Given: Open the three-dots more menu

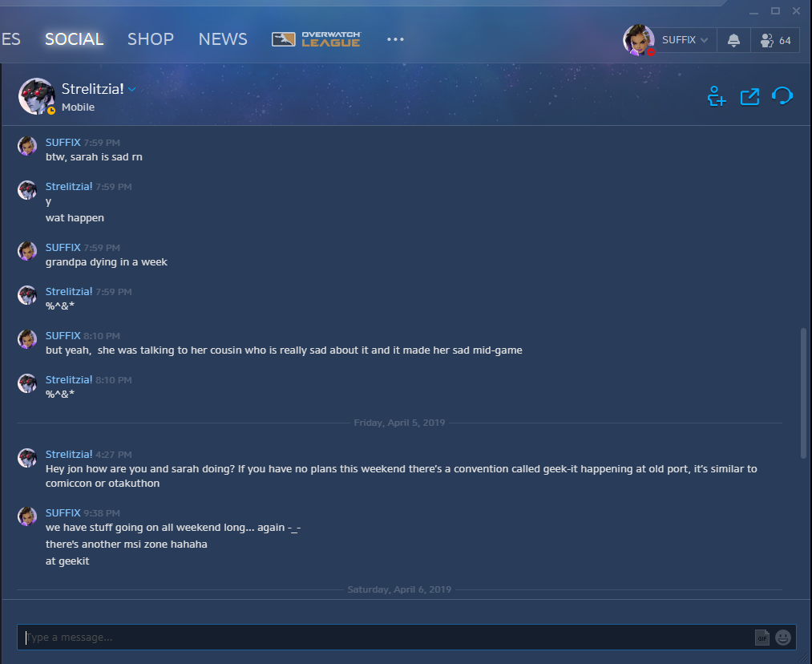Looking at the screenshot, I should pyautogui.click(x=395, y=39).
